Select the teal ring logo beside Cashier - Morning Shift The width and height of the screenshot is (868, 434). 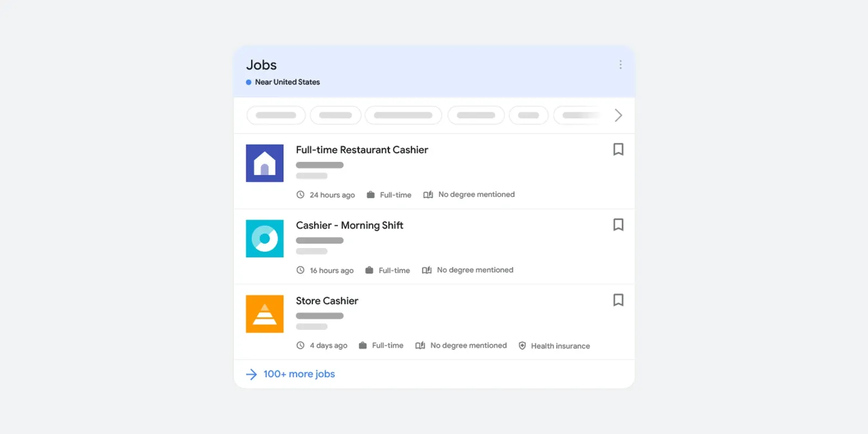pos(265,239)
